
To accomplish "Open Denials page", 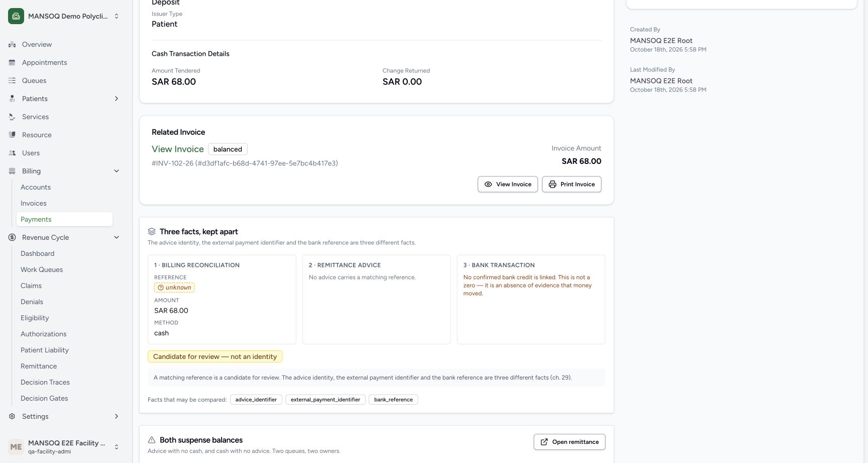I will [32, 302].
